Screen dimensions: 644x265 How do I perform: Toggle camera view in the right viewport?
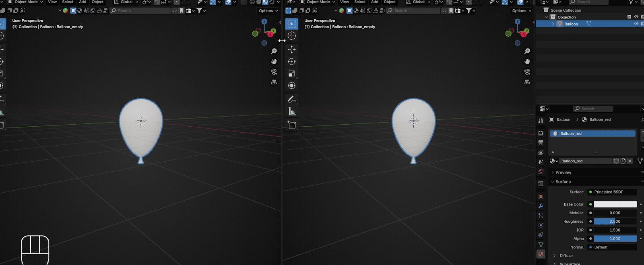527,72
